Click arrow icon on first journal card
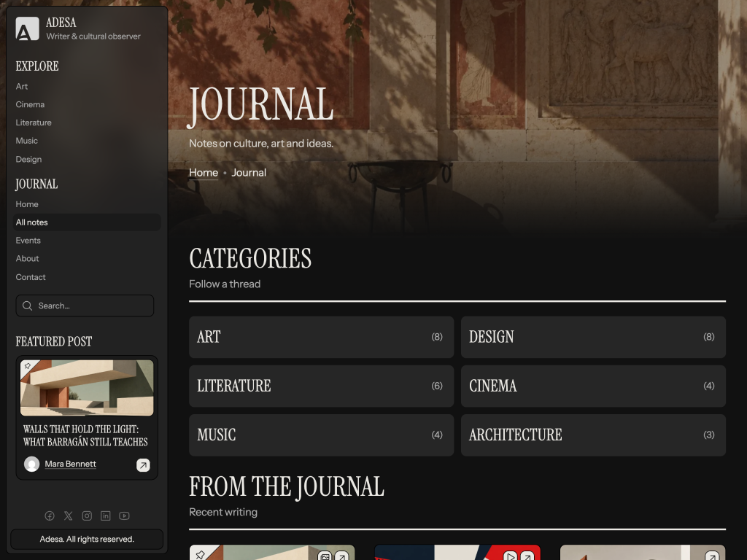 click(341, 556)
